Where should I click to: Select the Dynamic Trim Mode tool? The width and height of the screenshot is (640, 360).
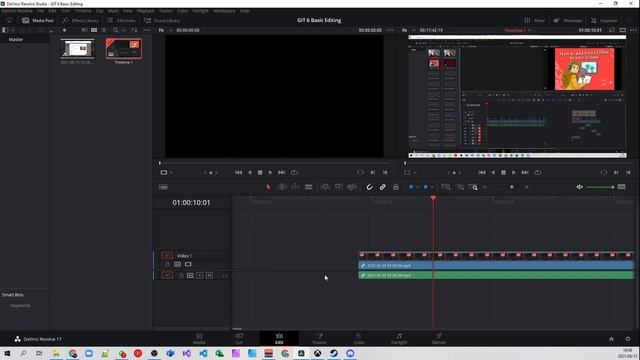coord(296,187)
